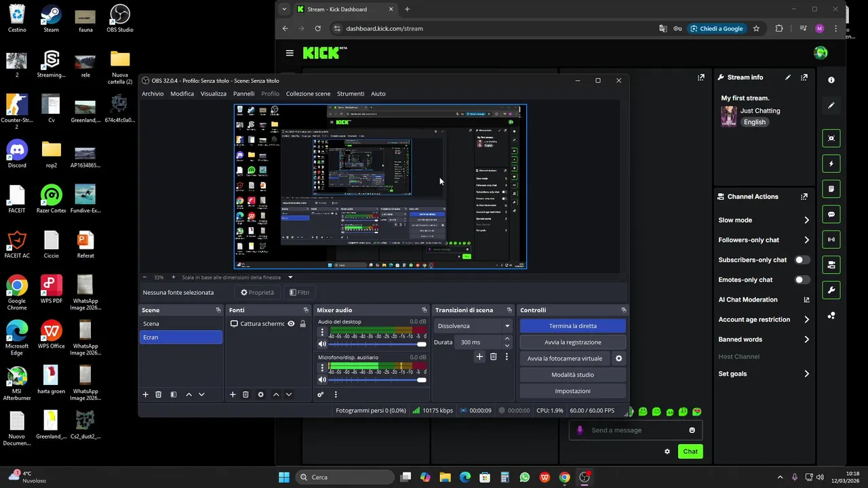Expand Set goals options

click(x=806, y=373)
